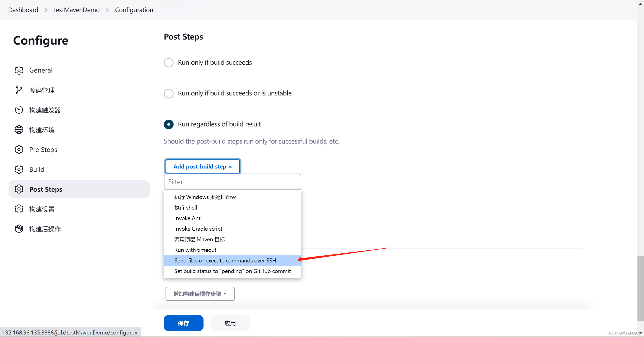Click the breadcrumb chevron after Dashboard

[46, 10]
